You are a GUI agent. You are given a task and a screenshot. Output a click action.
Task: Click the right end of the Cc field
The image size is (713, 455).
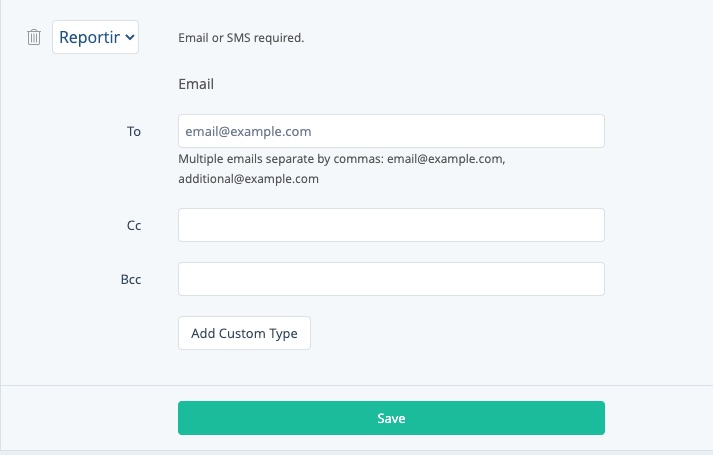(x=590, y=225)
